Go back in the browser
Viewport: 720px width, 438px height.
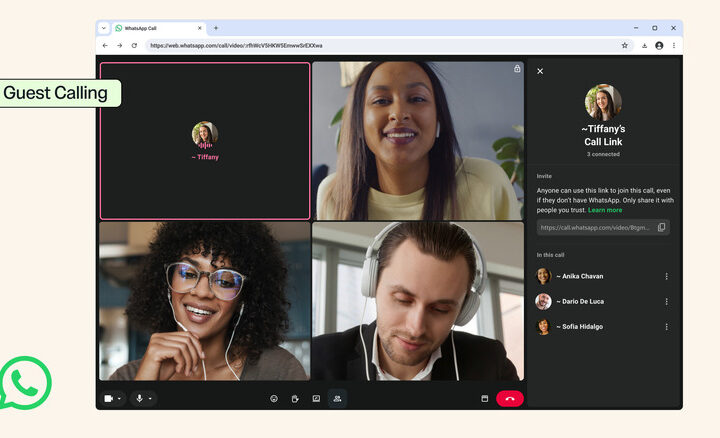pyautogui.click(x=105, y=45)
